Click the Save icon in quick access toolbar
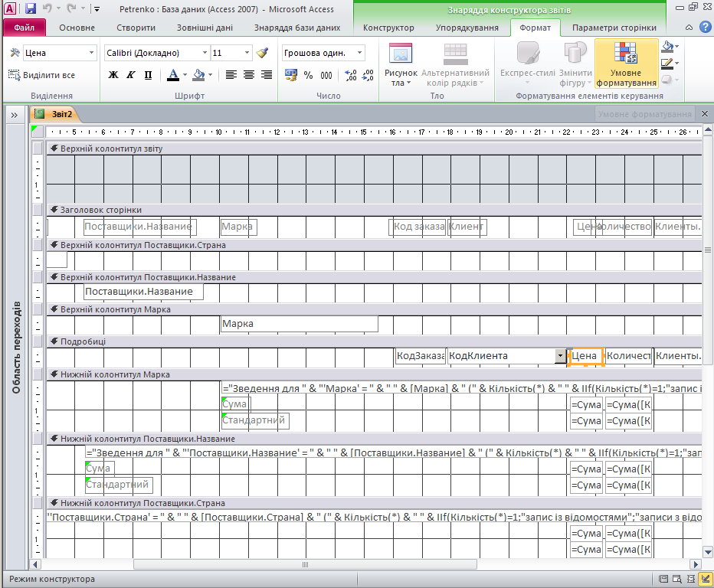The width and height of the screenshot is (714, 588). click(31, 9)
